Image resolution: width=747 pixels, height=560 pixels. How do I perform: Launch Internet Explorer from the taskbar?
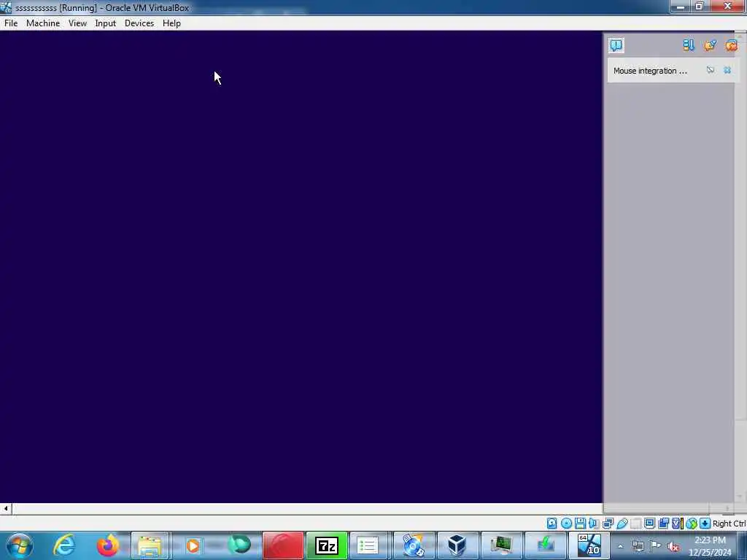[x=64, y=545]
